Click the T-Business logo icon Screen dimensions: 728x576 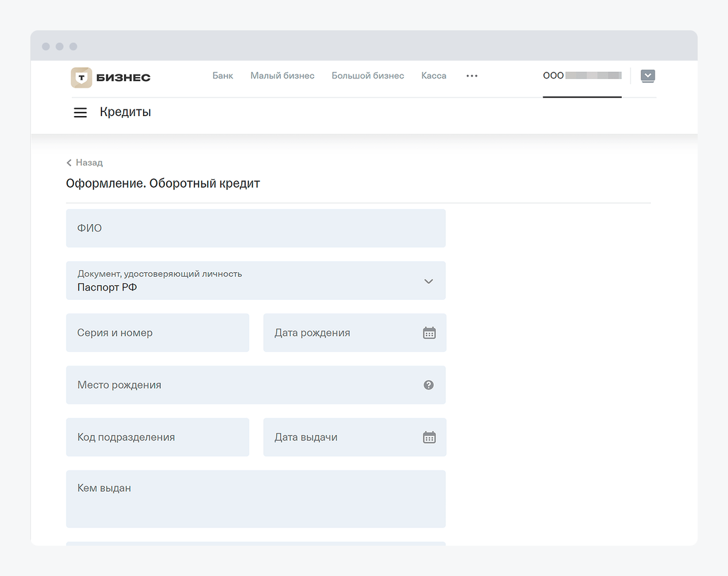[x=81, y=77]
